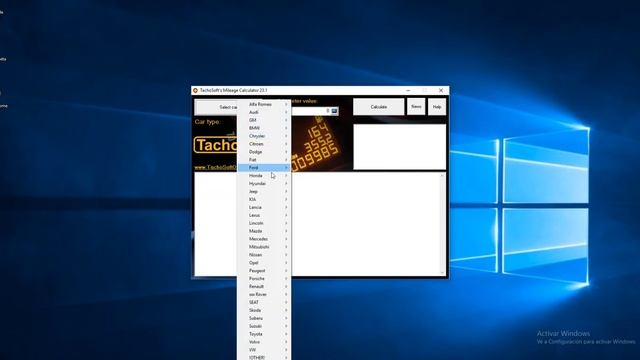
Task: Select Honda from the car menu
Action: 264,176
